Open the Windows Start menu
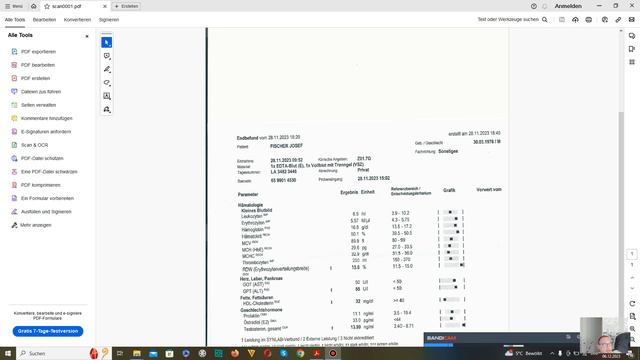Image resolution: width=640 pixels, height=360 pixels. [8, 353]
